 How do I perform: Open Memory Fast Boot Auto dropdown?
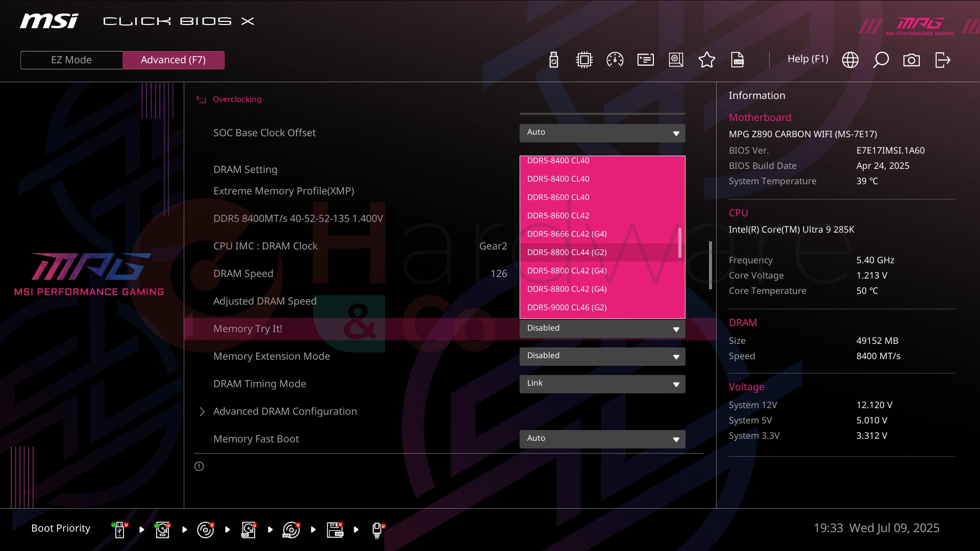tap(602, 439)
